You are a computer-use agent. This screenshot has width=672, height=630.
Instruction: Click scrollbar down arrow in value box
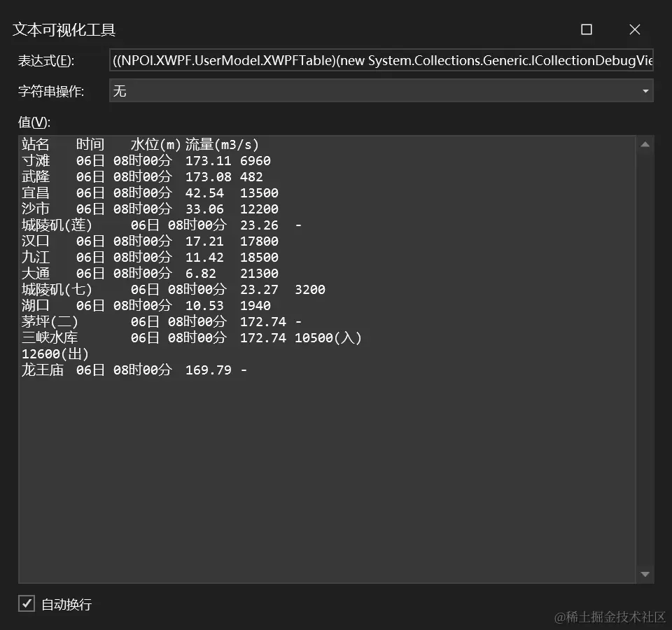pyautogui.click(x=645, y=574)
